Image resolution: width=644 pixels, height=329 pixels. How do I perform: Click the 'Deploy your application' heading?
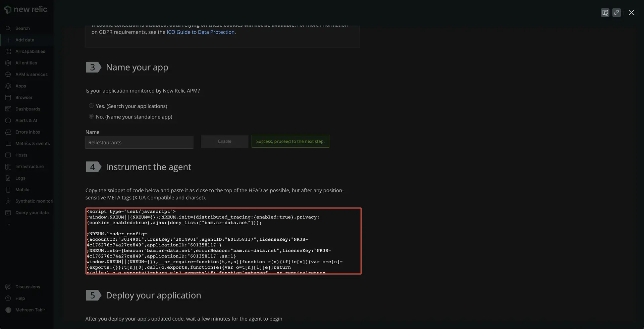pyautogui.click(x=154, y=295)
